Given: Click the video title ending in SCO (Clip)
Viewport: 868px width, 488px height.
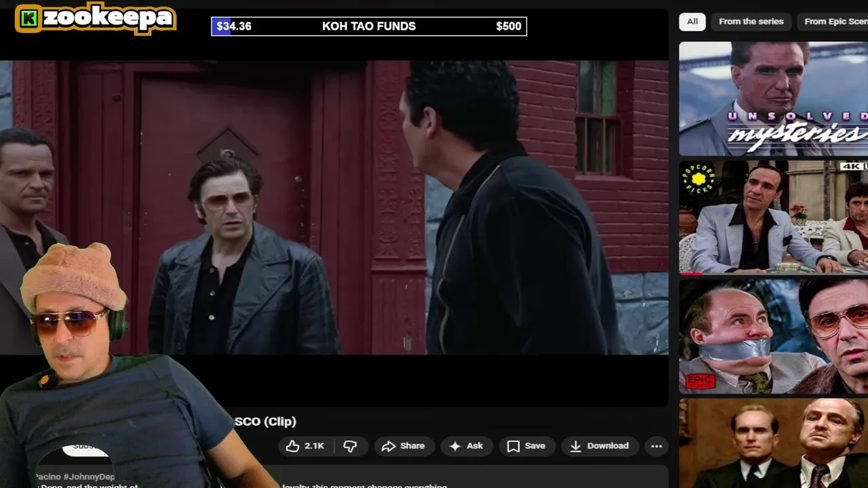Looking at the screenshot, I should pyautogui.click(x=265, y=422).
